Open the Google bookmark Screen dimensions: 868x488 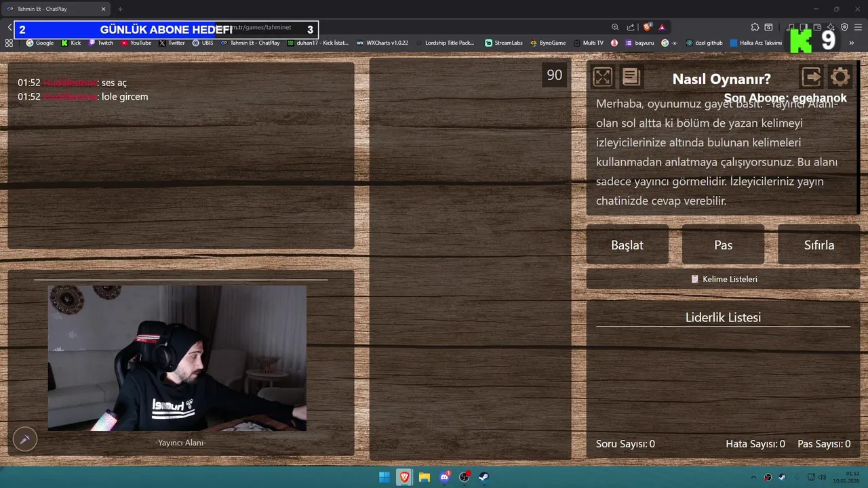pyautogui.click(x=40, y=43)
